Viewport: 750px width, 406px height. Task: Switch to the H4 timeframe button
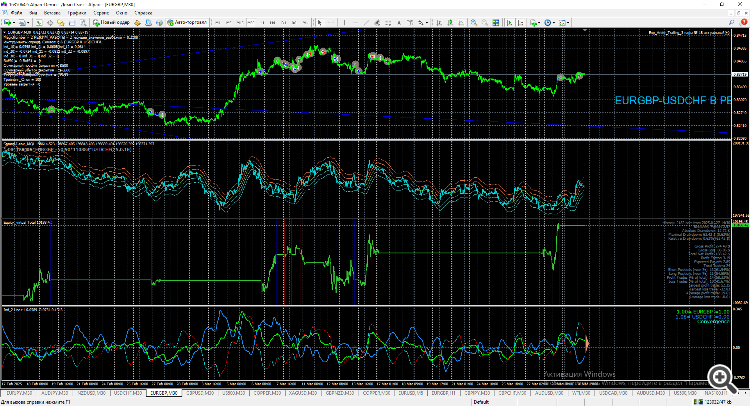point(273,22)
